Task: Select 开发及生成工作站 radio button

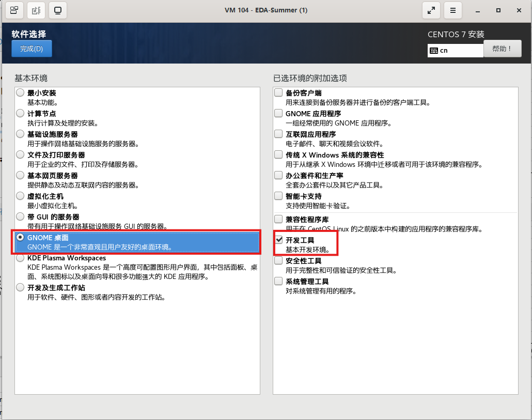Action: pos(20,287)
